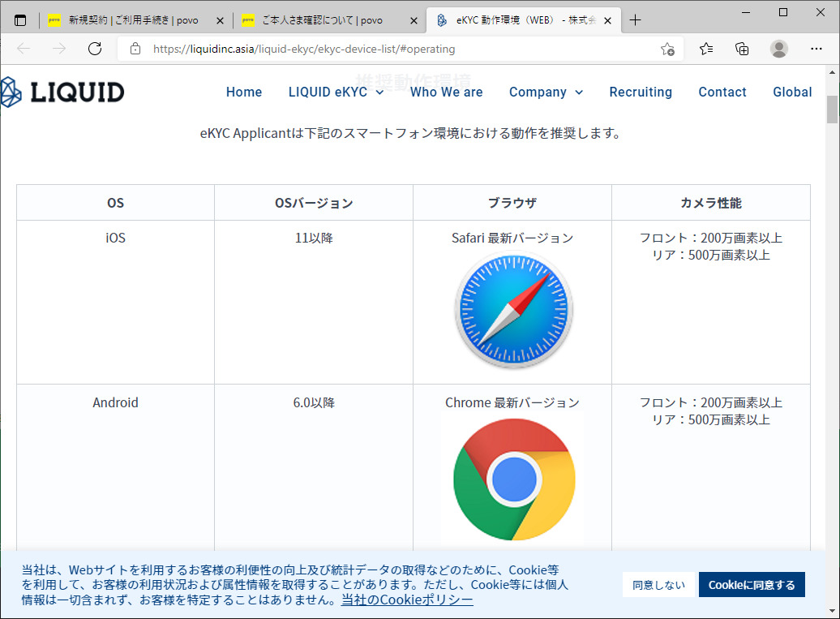Expand the LIQUID eKYC dropdown menu

pos(336,92)
